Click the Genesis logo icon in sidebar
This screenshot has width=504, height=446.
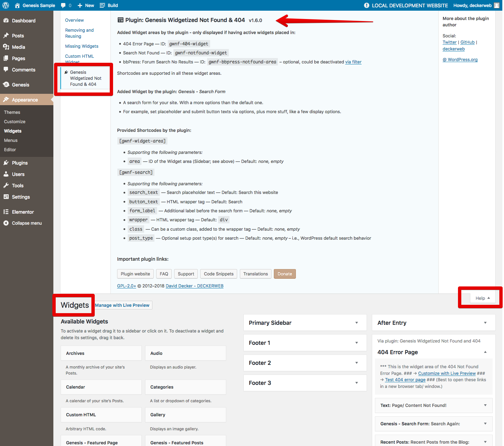point(6,84)
